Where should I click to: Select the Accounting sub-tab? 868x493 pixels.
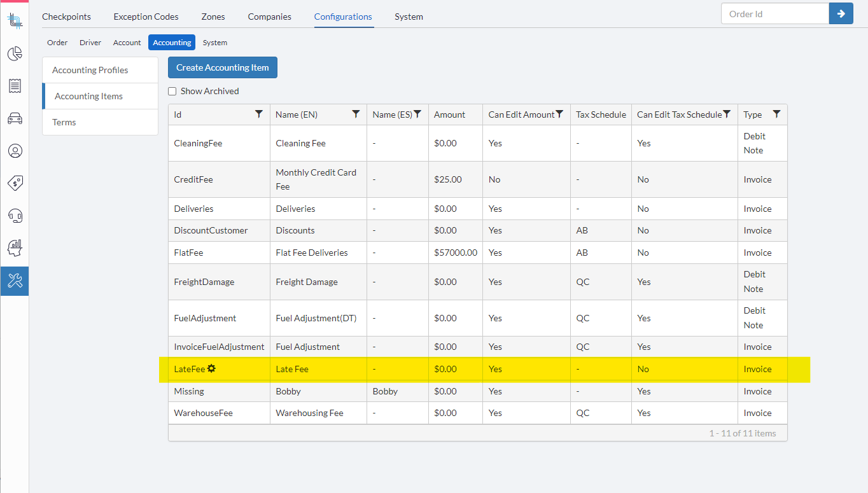172,43
